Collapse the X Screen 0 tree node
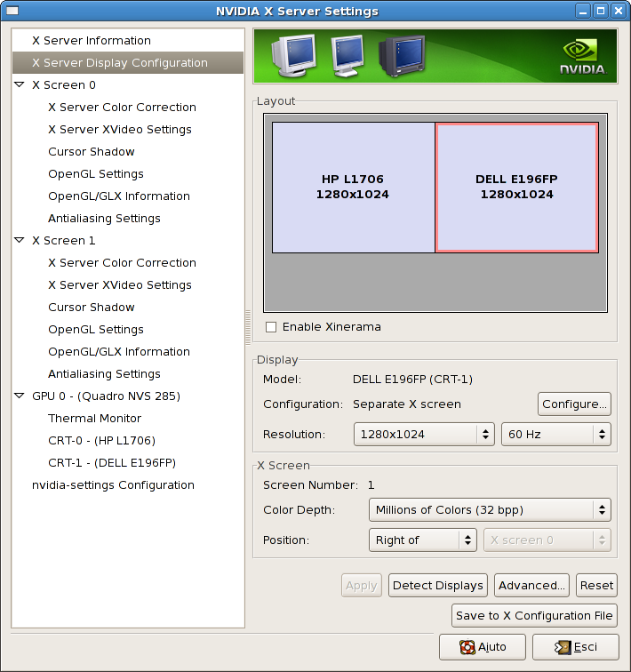The height and width of the screenshot is (672, 631). 20,84
